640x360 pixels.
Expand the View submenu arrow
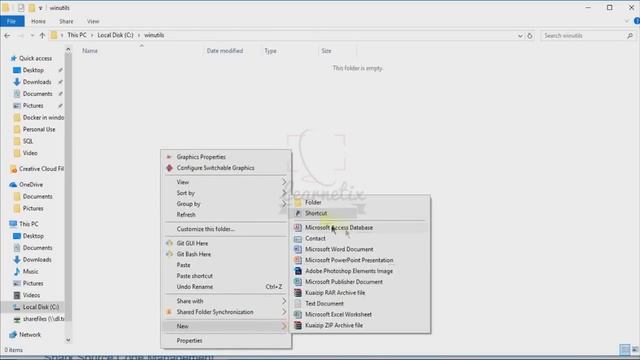(284, 182)
